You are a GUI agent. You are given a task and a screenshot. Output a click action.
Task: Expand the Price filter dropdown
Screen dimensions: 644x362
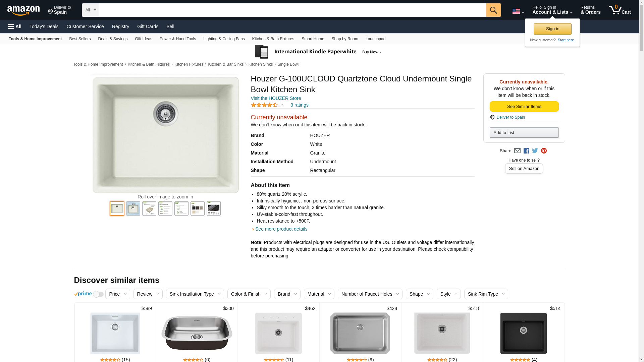click(118, 294)
